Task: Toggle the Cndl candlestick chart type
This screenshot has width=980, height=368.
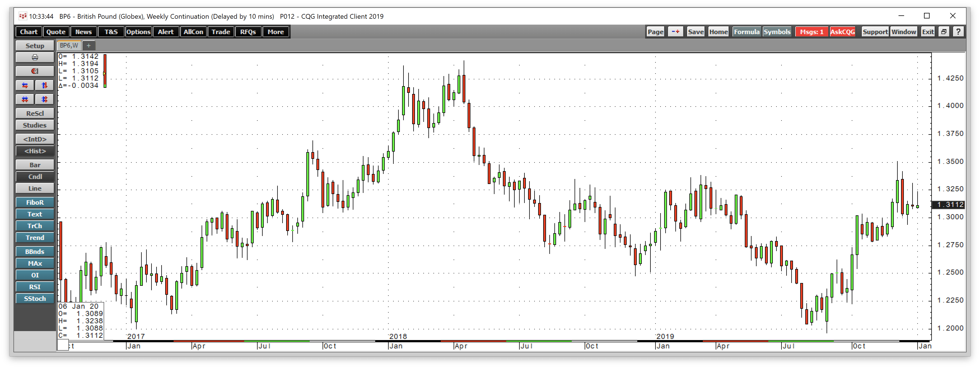Action: pos(35,177)
